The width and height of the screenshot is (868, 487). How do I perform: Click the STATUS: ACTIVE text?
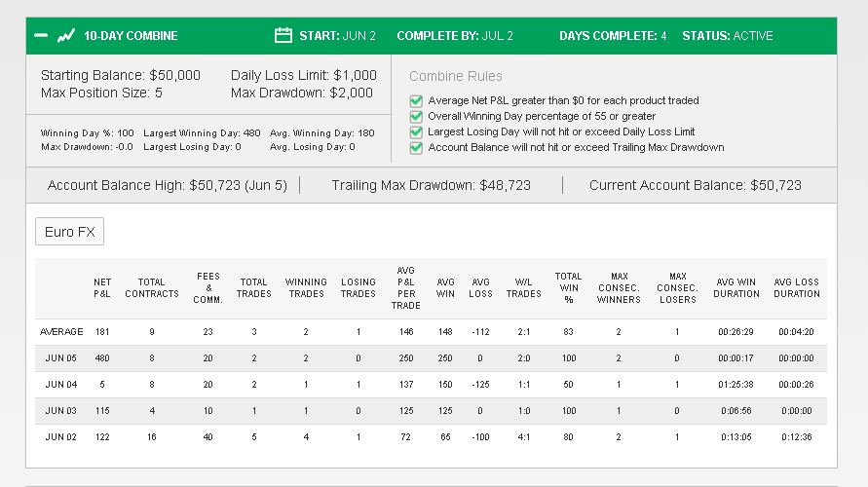[728, 36]
